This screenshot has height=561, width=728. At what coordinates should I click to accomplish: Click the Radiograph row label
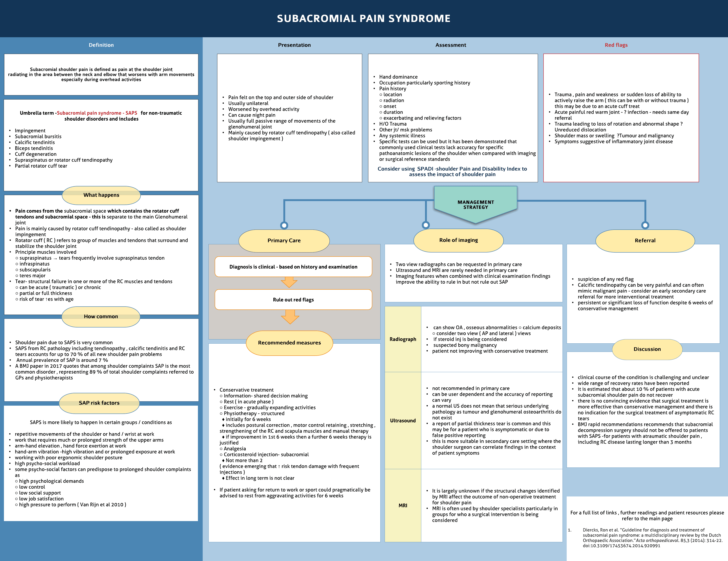(403, 339)
